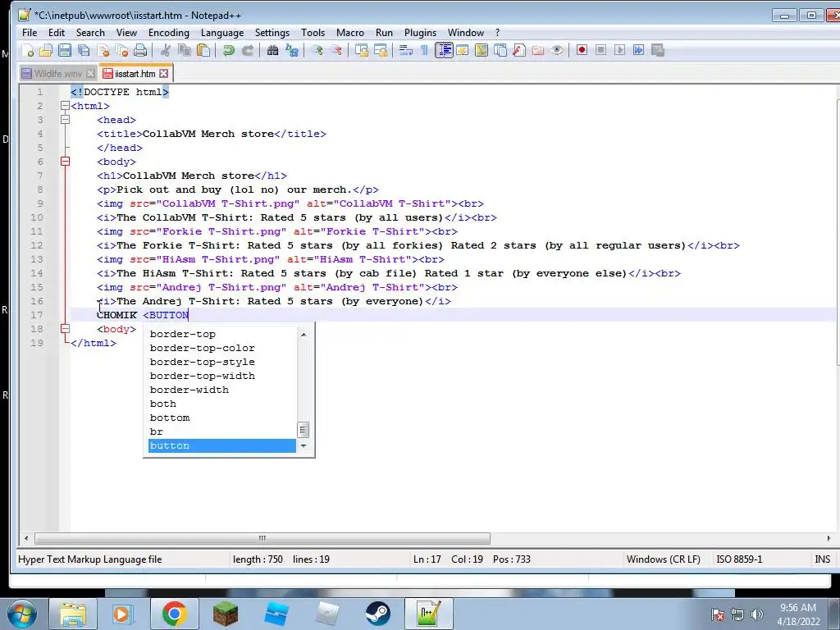
Task: Choose 'bottom' autocomplete suggestion
Action: (x=221, y=418)
